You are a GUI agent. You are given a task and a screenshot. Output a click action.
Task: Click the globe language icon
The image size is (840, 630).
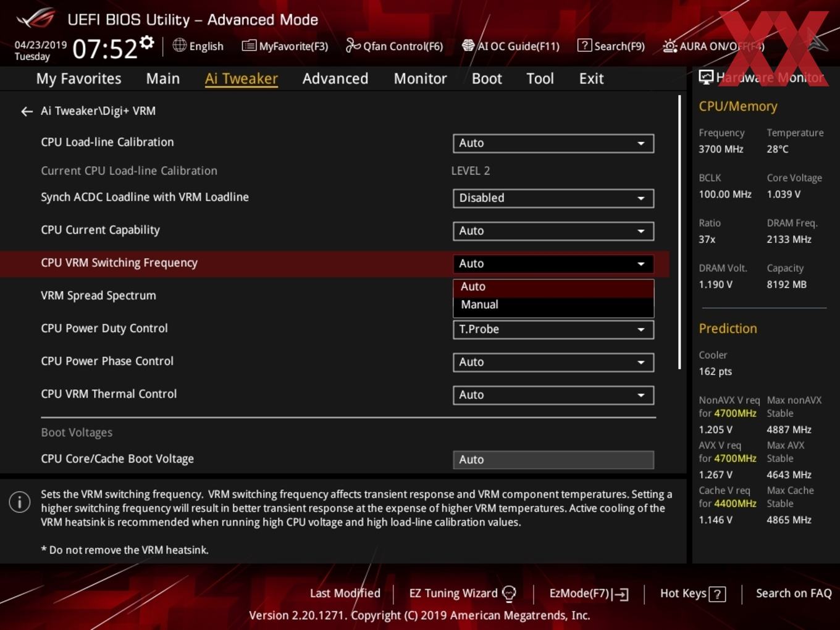[x=179, y=45]
